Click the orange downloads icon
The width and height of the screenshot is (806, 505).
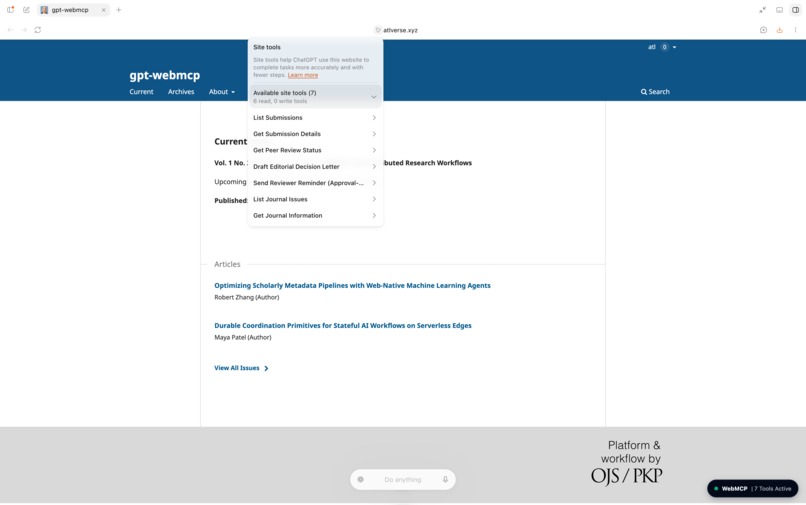pyautogui.click(x=779, y=30)
